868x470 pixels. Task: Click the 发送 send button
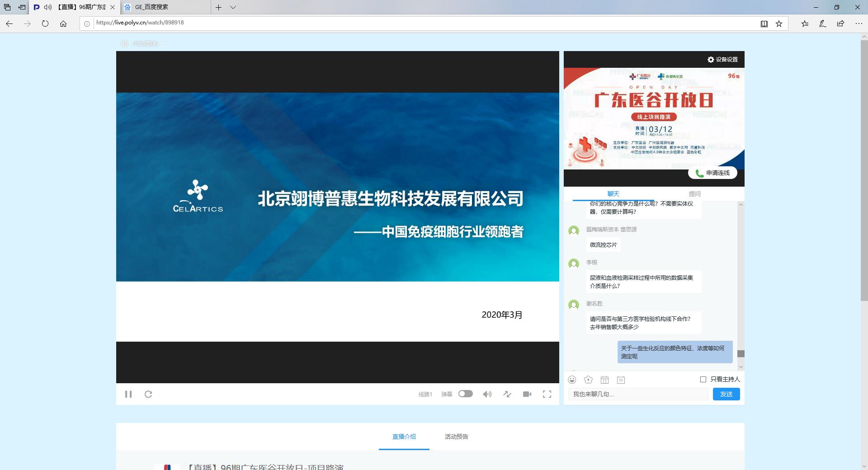pos(726,394)
